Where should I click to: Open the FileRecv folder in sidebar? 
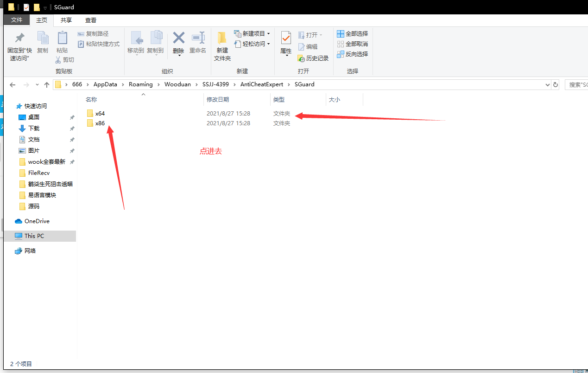[x=34, y=173]
